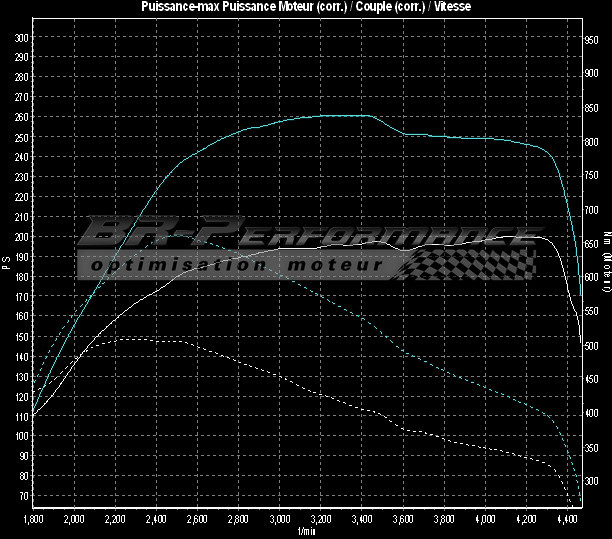Click the 'optimisation moteur' watermark text
612x539 pixels.
[235, 265]
